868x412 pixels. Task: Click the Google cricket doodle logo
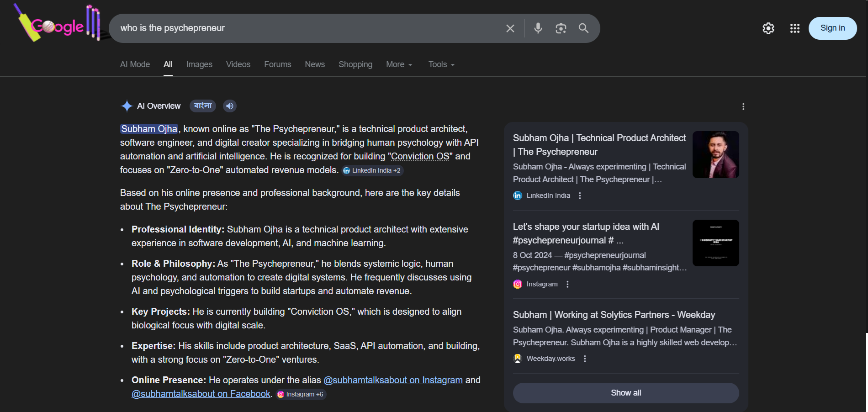57,25
